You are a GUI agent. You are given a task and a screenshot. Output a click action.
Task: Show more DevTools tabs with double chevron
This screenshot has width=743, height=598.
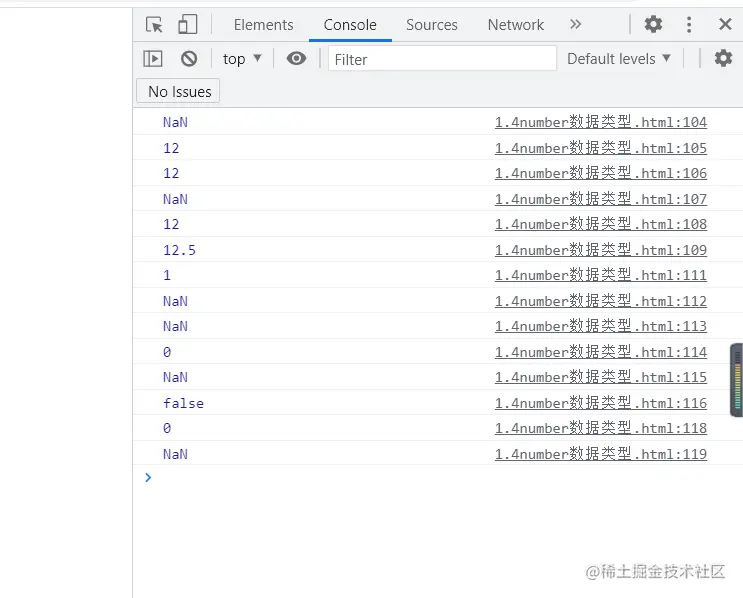click(575, 24)
